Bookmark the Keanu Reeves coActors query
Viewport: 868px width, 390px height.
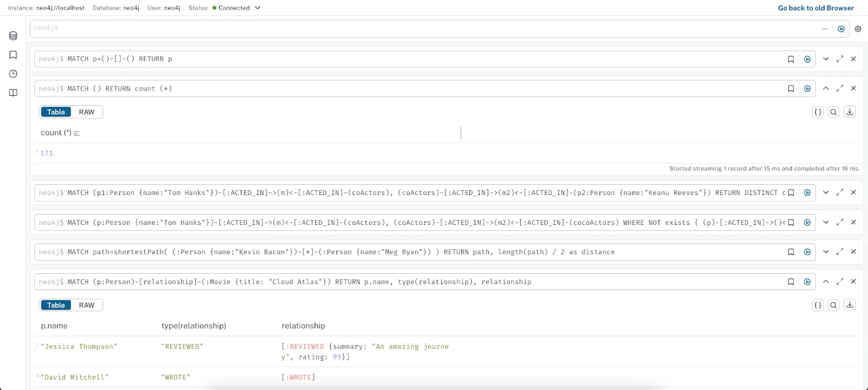[x=791, y=193]
